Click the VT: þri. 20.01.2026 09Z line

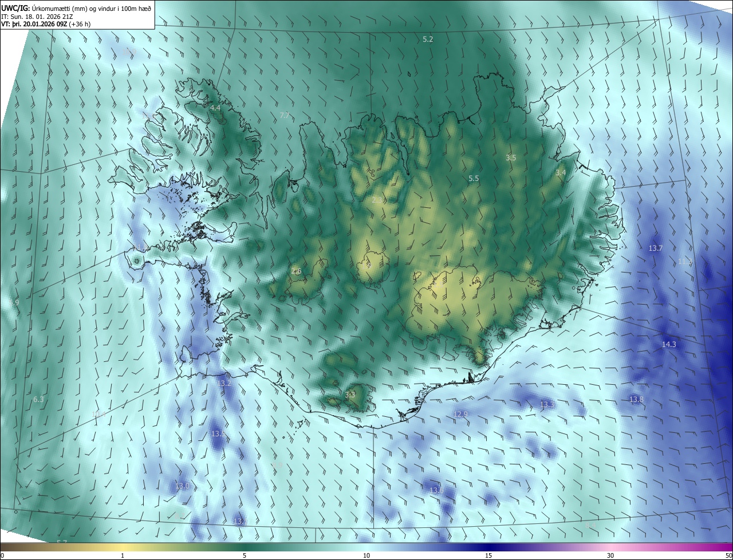pyautogui.click(x=46, y=24)
